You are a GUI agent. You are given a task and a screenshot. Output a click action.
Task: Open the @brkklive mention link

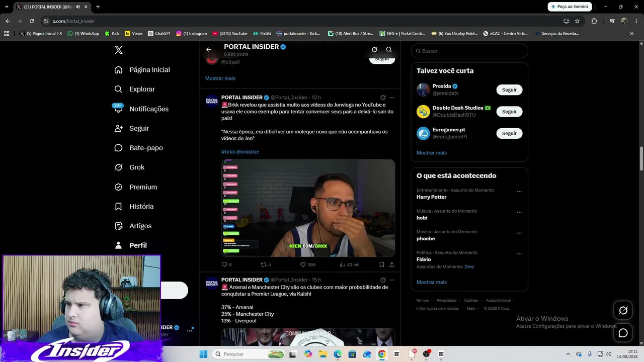click(248, 152)
